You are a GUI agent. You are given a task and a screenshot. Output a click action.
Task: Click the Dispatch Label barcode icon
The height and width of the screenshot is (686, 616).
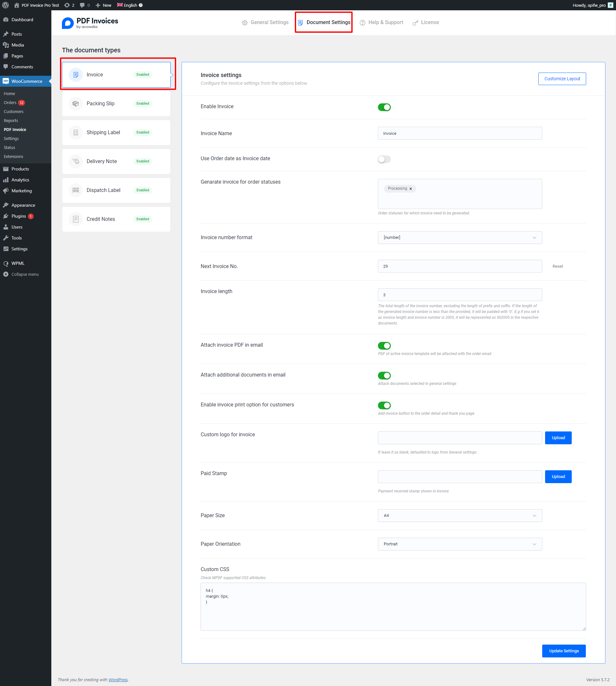(75, 190)
